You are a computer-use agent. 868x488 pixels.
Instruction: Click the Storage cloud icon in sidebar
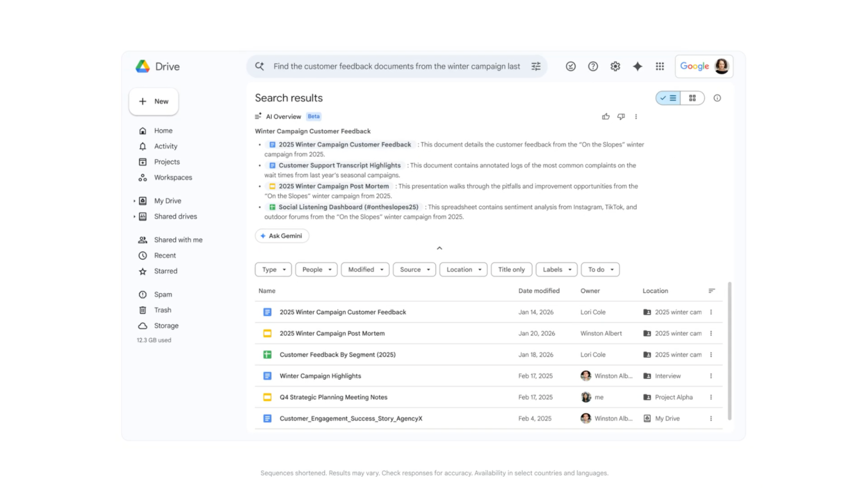(142, 325)
